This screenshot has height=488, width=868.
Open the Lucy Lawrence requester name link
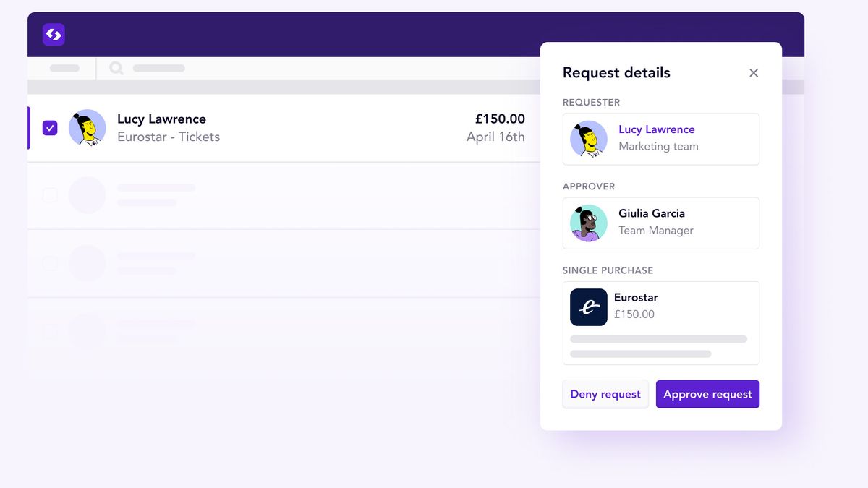(x=657, y=129)
